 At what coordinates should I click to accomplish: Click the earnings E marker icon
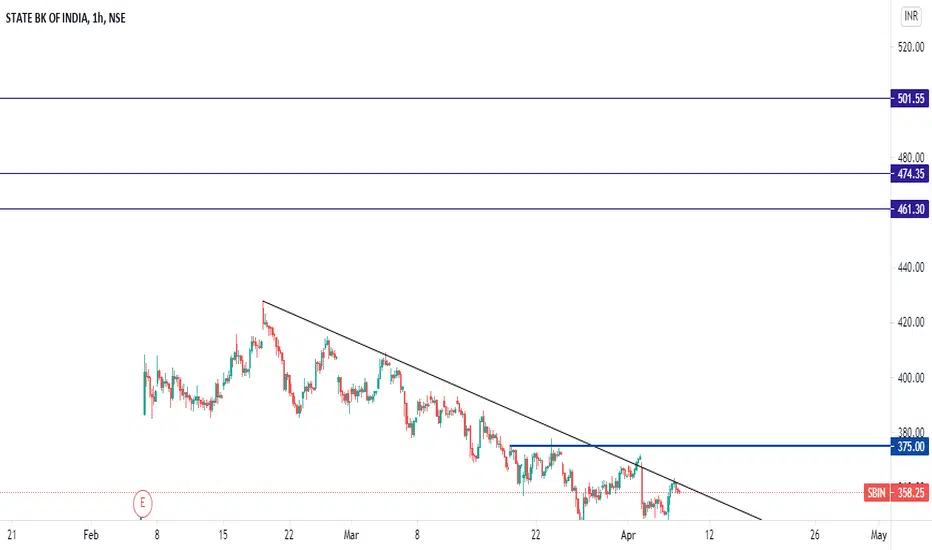(143, 503)
